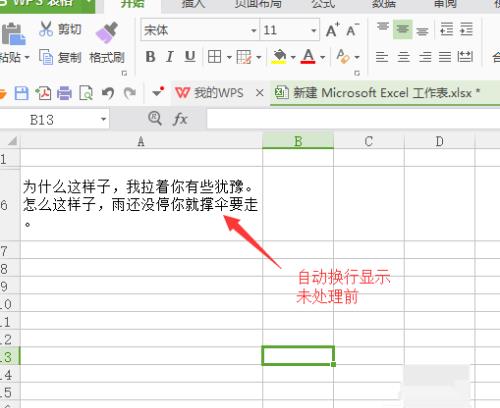This screenshot has width=500, height=408.
Task: Click the magnifier icon beside fx
Action: pos(155,118)
